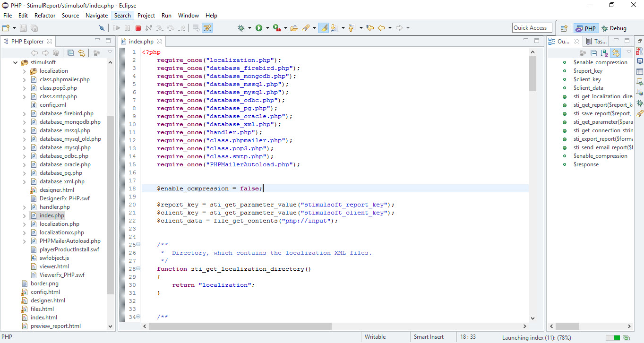Click the Disconnect debug icon
This screenshot has width=644, height=343.
click(x=149, y=28)
